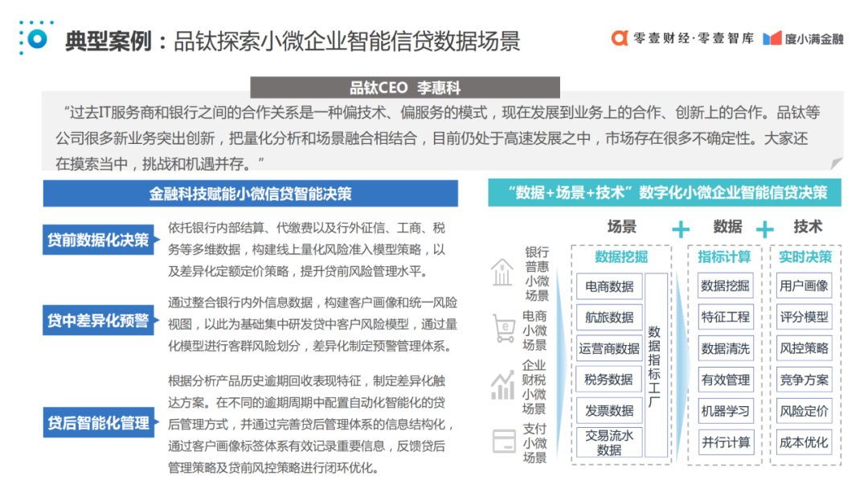This screenshot has width=868, height=489.
Task: Click the bar chart icon for 企业财税小微场景
Action: pyautogui.click(x=502, y=385)
